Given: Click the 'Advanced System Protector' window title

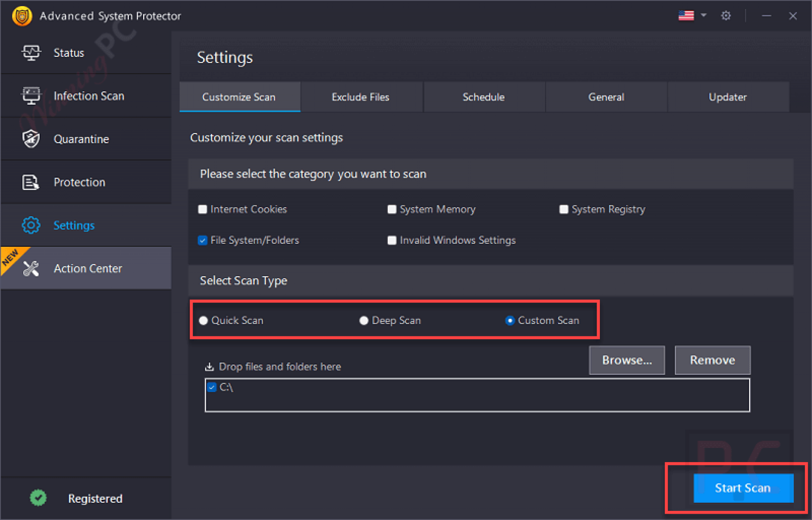Looking at the screenshot, I should point(110,16).
